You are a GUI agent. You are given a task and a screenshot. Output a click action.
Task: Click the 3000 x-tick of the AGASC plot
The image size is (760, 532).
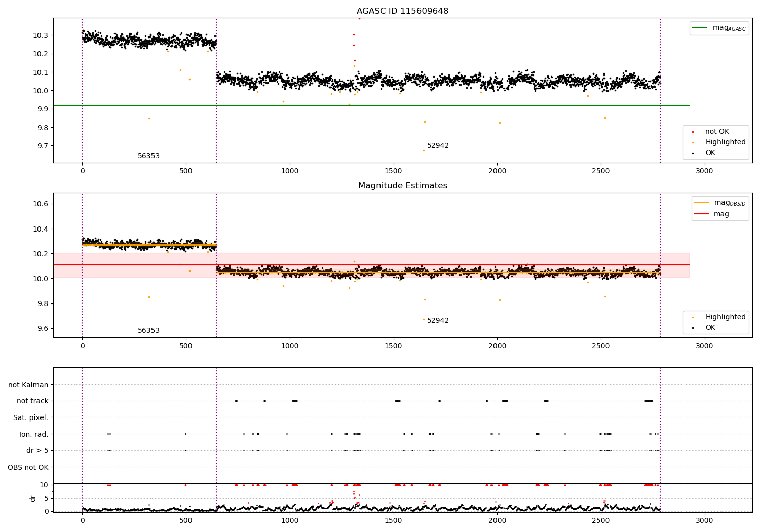704,171
